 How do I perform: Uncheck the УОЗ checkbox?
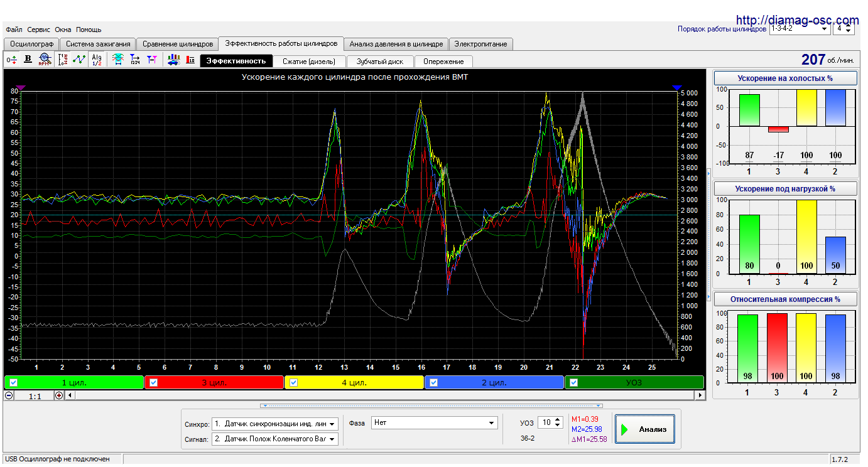[x=574, y=382]
